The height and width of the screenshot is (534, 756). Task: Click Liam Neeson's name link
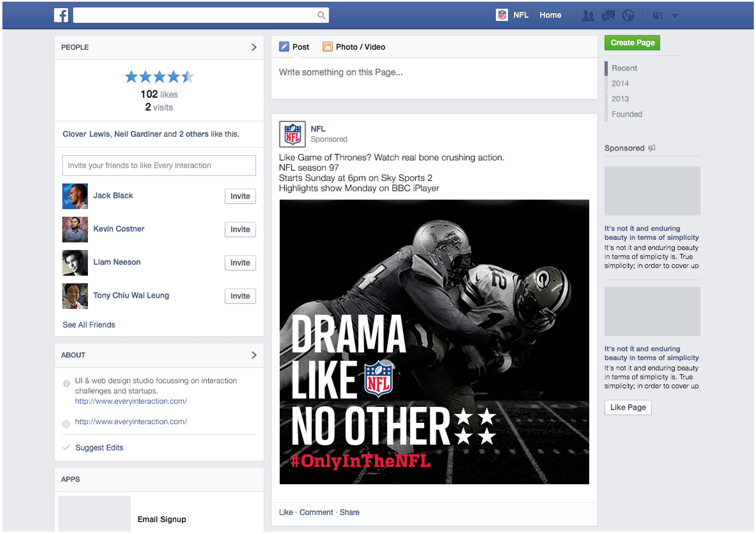coord(117,262)
